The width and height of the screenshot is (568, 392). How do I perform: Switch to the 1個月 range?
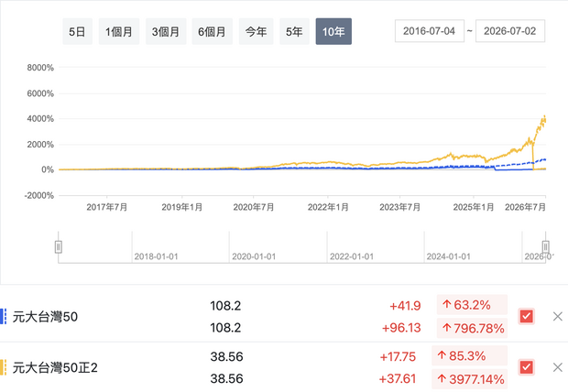pos(119,31)
